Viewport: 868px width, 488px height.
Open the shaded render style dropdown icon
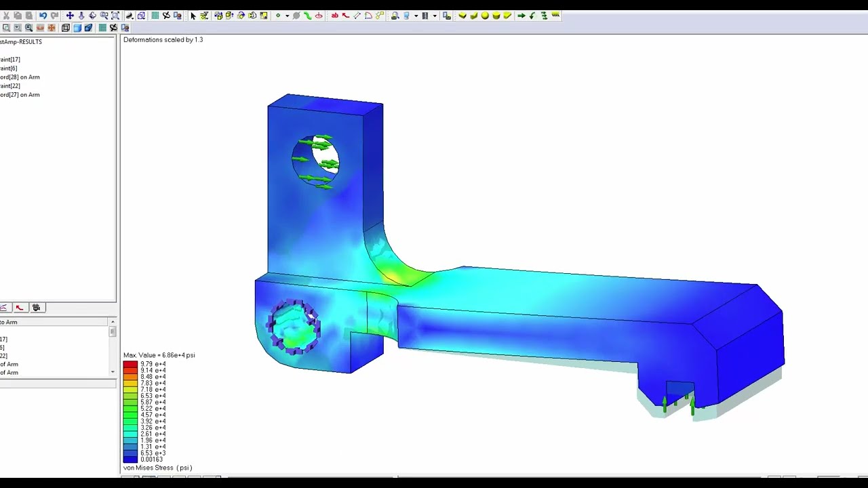[x=130, y=16]
